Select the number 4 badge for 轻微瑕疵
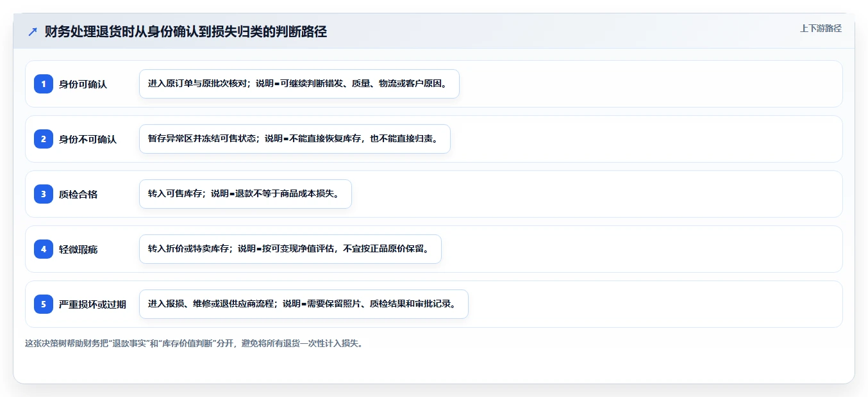The height and width of the screenshot is (397, 868). coord(44,249)
